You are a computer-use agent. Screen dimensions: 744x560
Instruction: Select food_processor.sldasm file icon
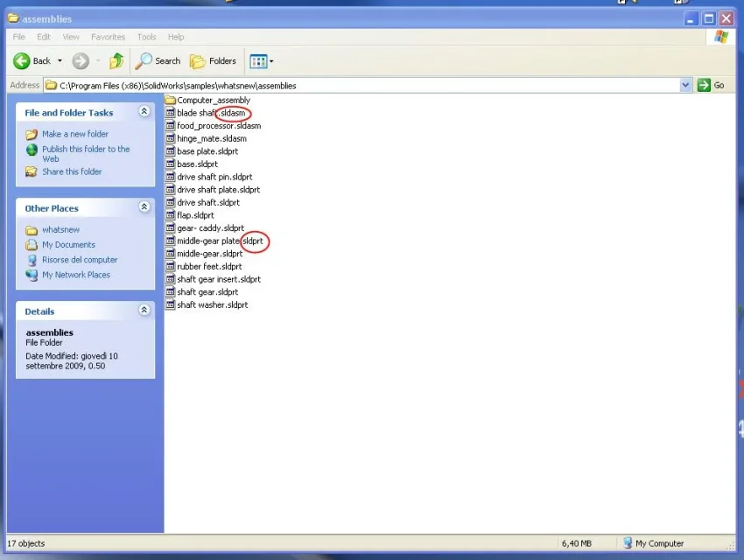point(171,126)
